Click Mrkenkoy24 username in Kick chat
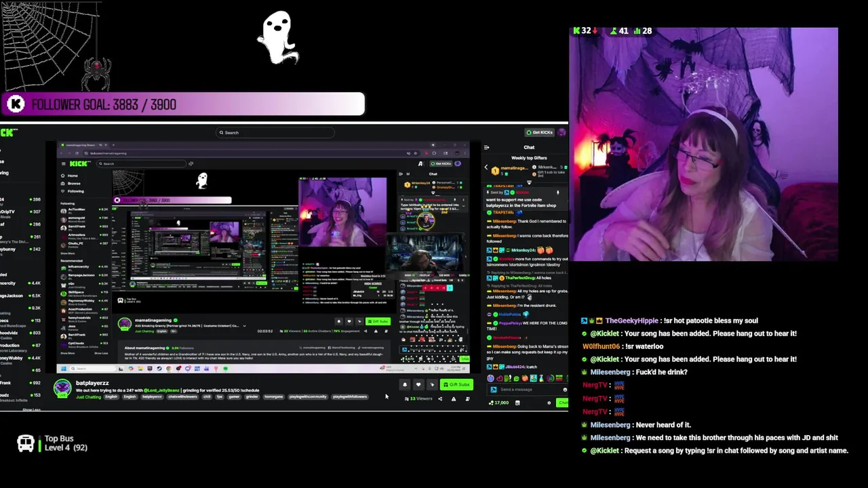This screenshot has width=868, height=488. point(524,250)
